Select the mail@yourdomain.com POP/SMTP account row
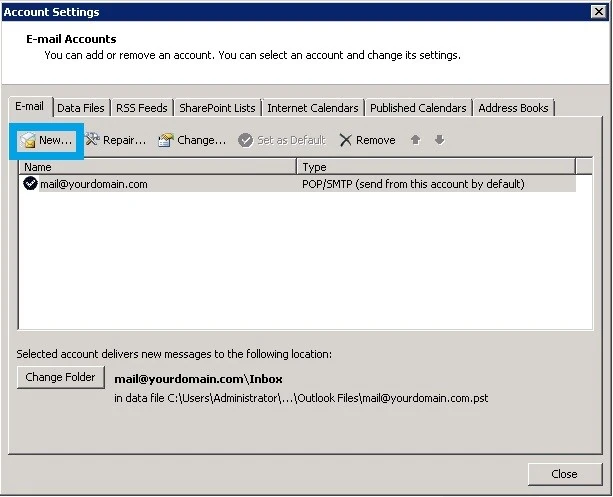This screenshot has height=497, width=613. pyautogui.click(x=298, y=183)
